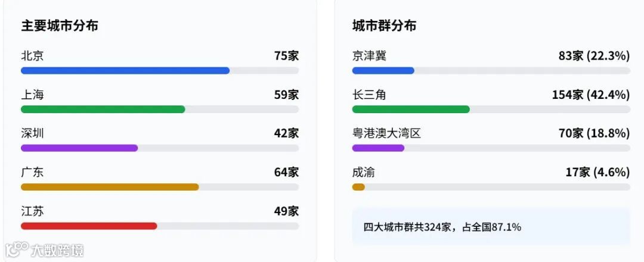Click the blue 北京 progress bar
Screen dimensions: 644x262
(x=125, y=71)
